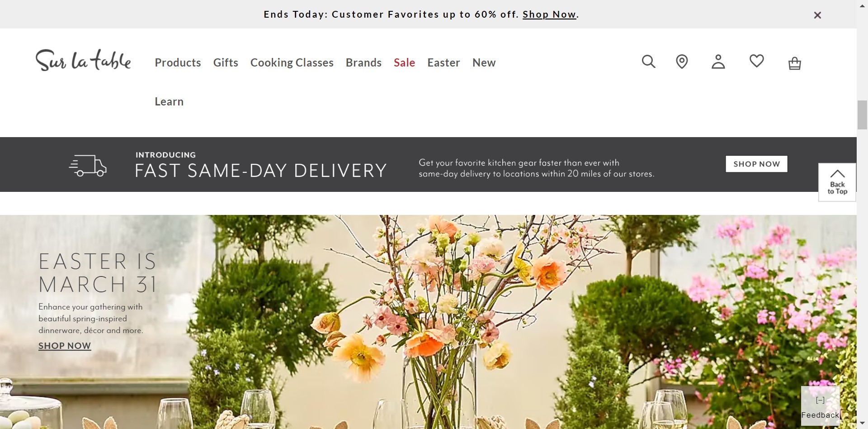Image resolution: width=868 pixels, height=429 pixels.
Task: Dismiss the promo banner with X
Action: pyautogui.click(x=817, y=15)
